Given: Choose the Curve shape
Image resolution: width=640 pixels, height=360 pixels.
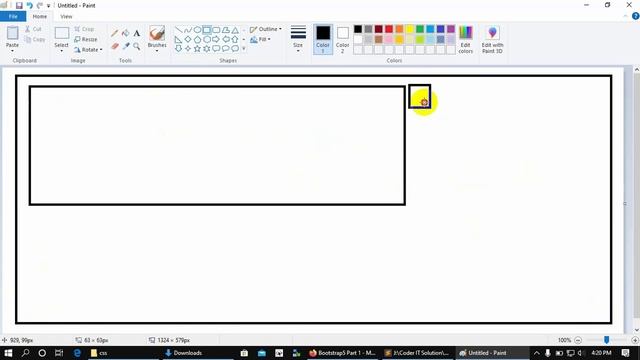Looking at the screenshot, I should (188, 30).
